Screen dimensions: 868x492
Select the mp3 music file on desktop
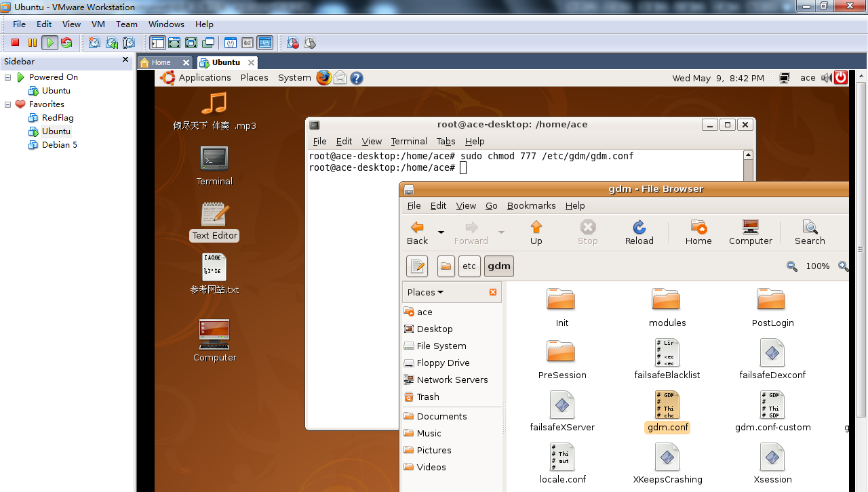(215, 110)
